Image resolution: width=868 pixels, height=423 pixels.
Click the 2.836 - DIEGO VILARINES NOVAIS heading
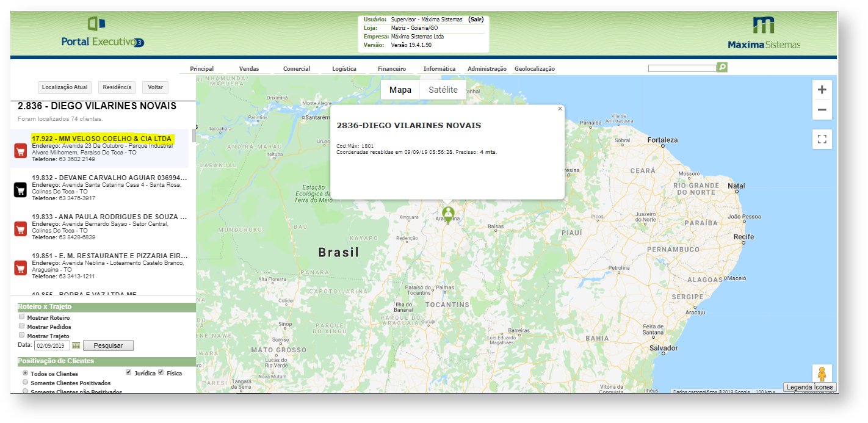[x=97, y=106]
